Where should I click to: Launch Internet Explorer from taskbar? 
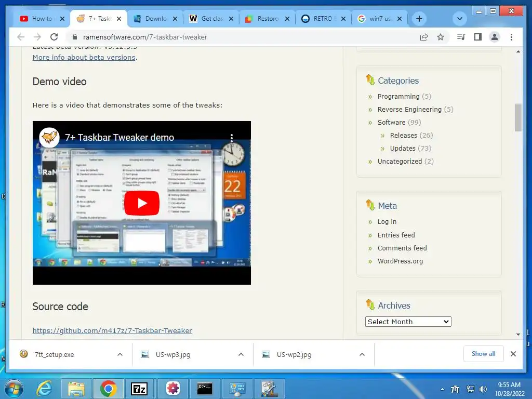(44, 389)
